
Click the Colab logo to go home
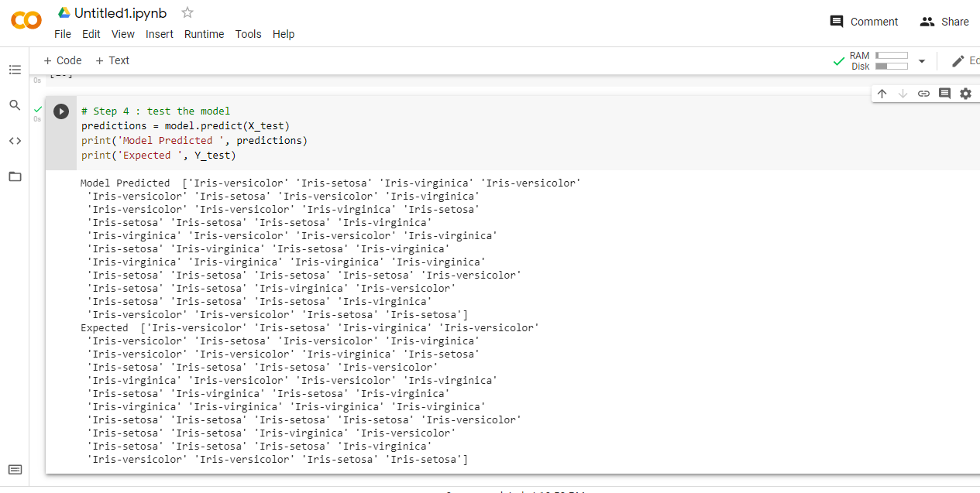26,21
